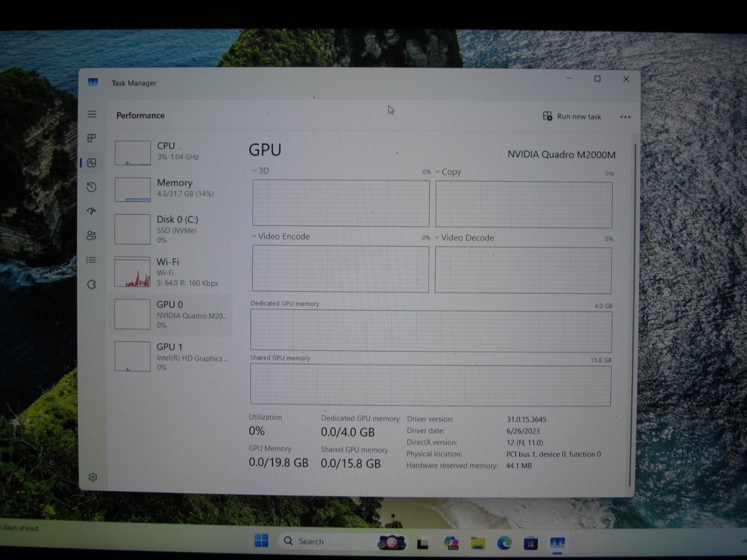Open the Details page icon
The image size is (747, 560).
92,260
